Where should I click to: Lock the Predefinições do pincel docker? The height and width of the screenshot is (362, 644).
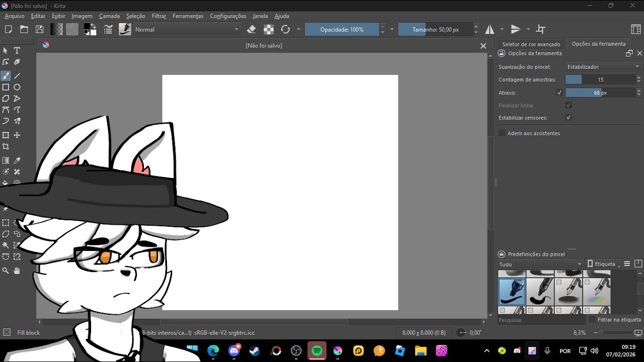(x=502, y=254)
